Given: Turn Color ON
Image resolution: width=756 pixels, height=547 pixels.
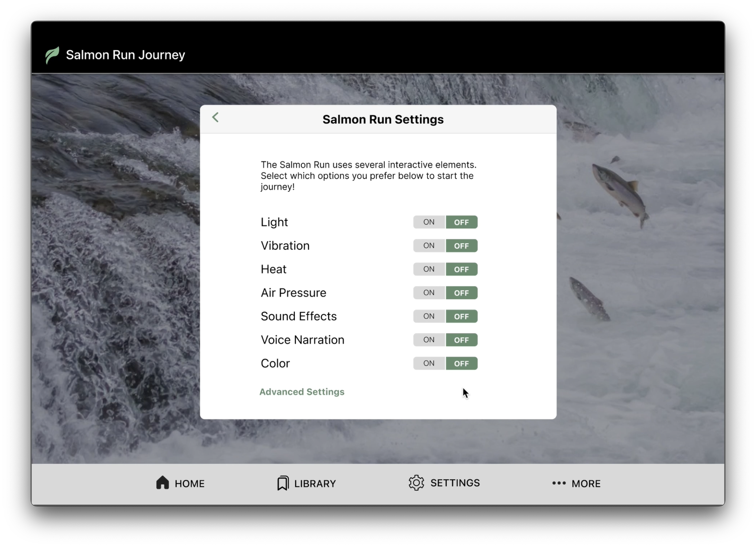Looking at the screenshot, I should (x=429, y=363).
